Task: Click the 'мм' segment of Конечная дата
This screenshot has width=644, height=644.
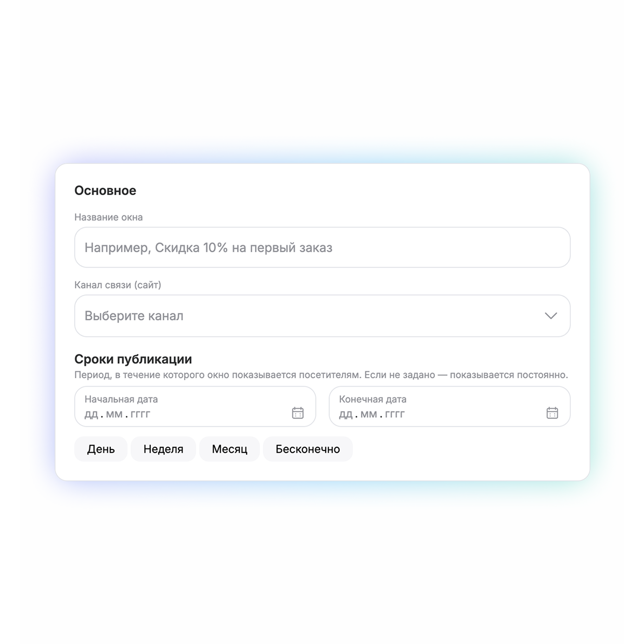Action: (x=368, y=415)
